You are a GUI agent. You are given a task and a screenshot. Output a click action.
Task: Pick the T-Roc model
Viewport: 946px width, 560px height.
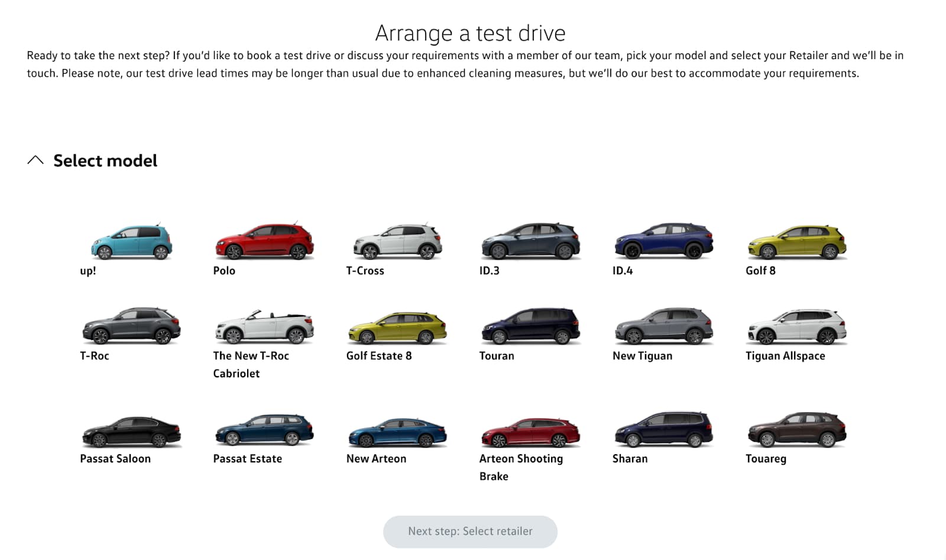click(131, 326)
